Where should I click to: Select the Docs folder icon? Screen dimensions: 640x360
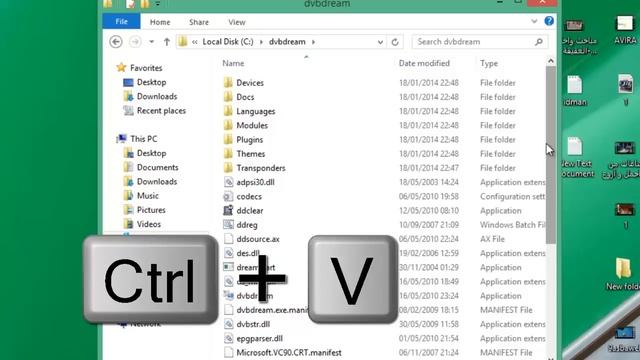(228, 97)
